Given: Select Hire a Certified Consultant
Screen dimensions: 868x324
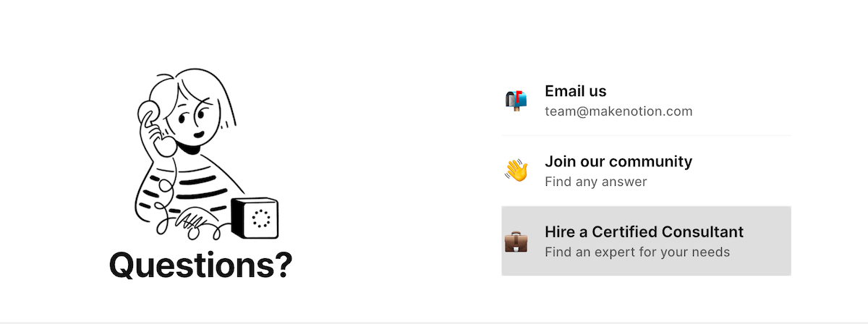Looking at the screenshot, I should [644, 232].
